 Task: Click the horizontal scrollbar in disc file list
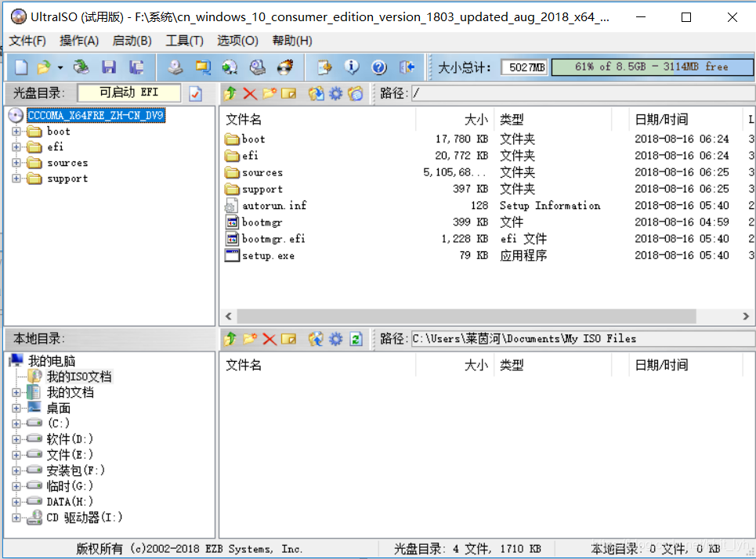click(x=466, y=316)
